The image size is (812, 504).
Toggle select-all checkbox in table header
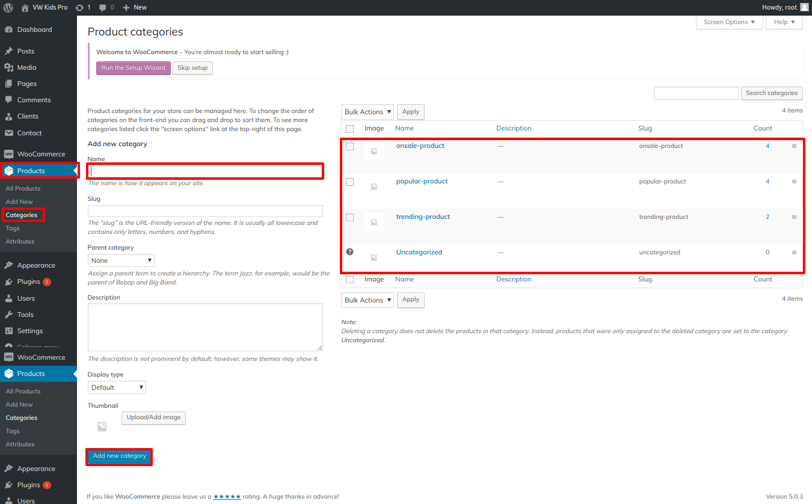coord(349,129)
